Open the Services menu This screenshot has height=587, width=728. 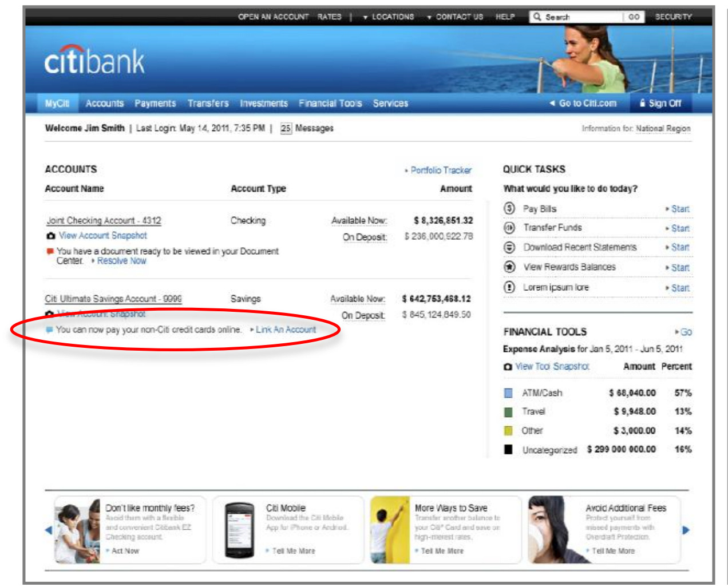(x=391, y=103)
